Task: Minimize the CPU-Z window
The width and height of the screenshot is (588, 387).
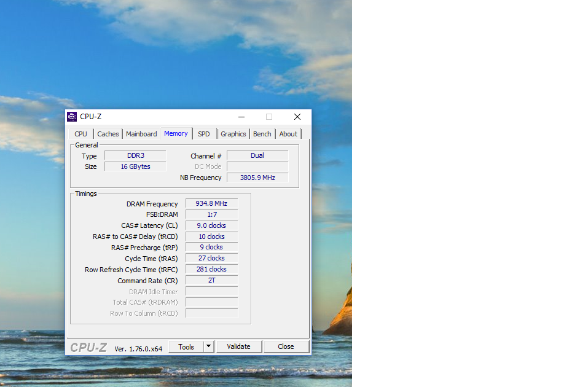Action: point(241,117)
